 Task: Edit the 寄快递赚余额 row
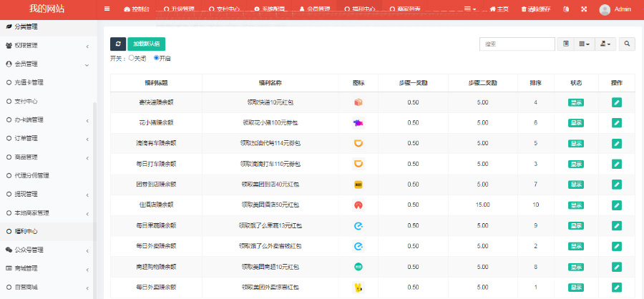617,102
